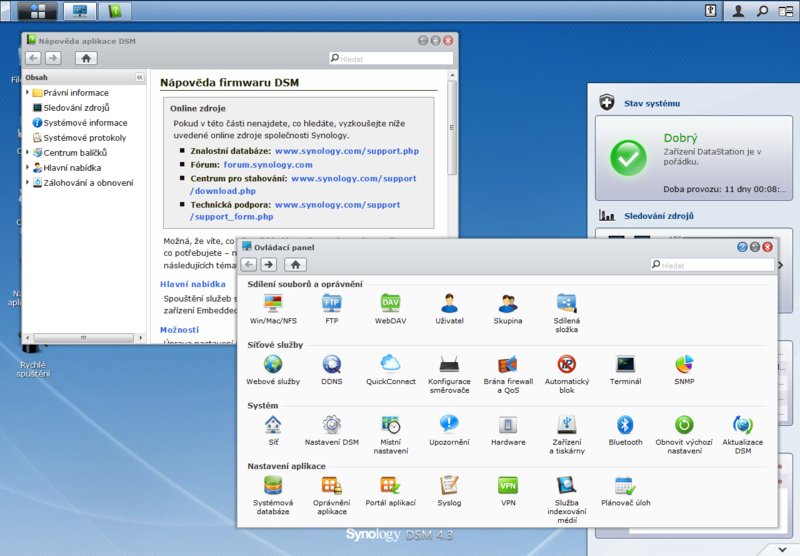The height and width of the screenshot is (556, 800).
Task: Open help in Ovládací panel title bar
Action: tap(742, 247)
